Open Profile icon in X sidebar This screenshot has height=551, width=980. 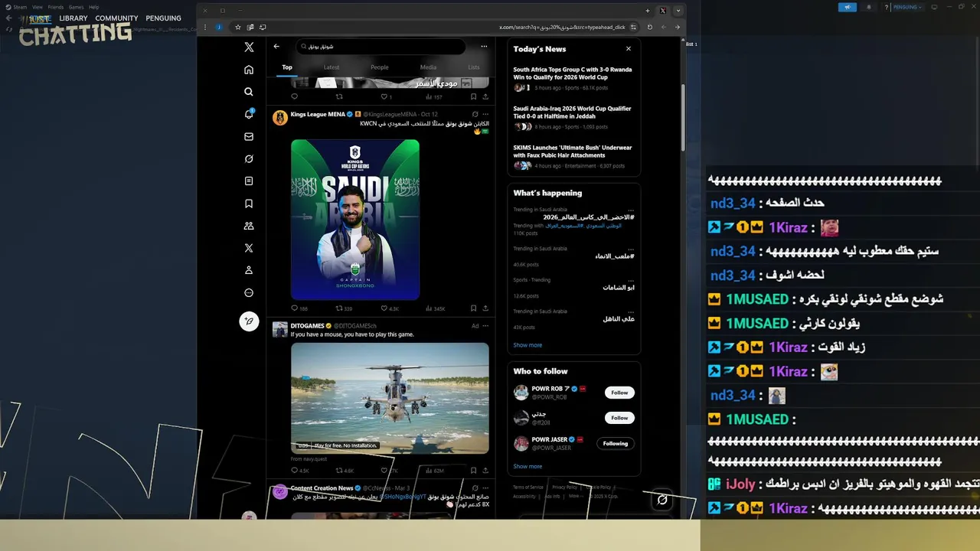tap(249, 270)
